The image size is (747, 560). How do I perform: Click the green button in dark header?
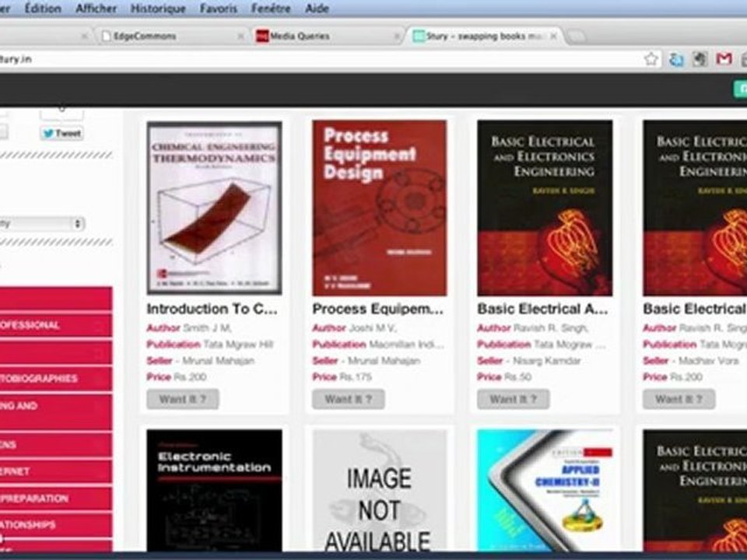[x=740, y=89]
